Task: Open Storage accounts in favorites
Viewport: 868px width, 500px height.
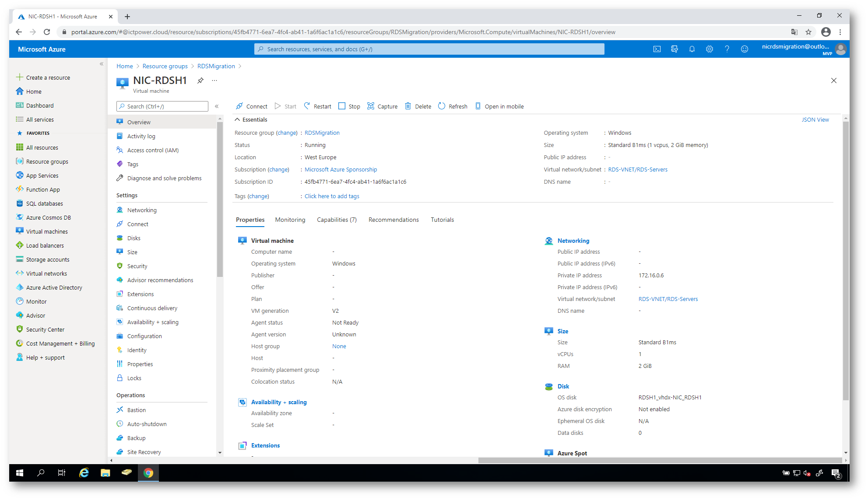Action: point(43,259)
